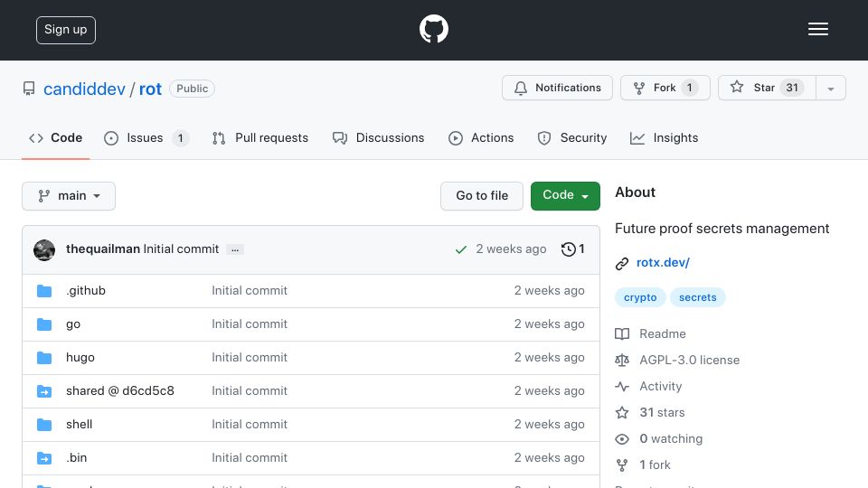Go to the Discussions tab
Screen dimensions: 868x488
point(378,137)
